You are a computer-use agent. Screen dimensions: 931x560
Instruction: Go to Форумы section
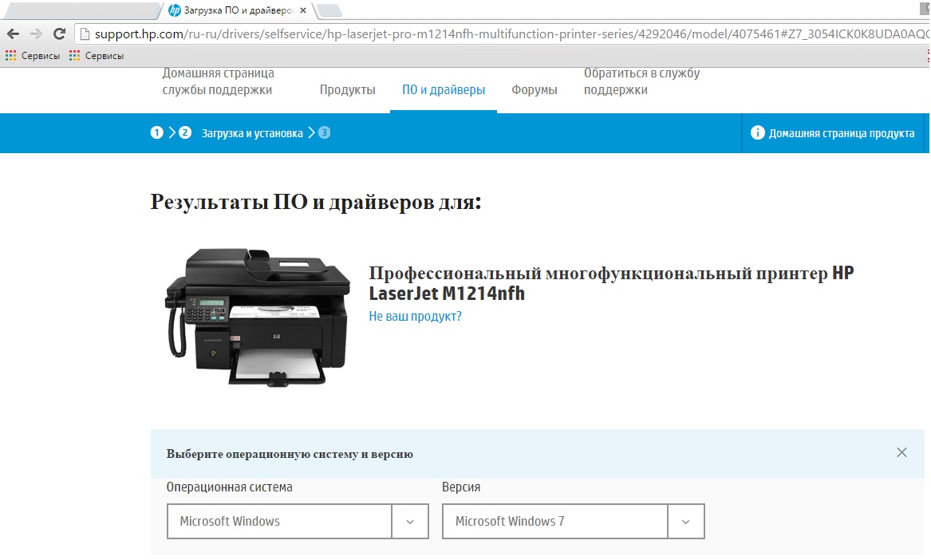pos(535,90)
